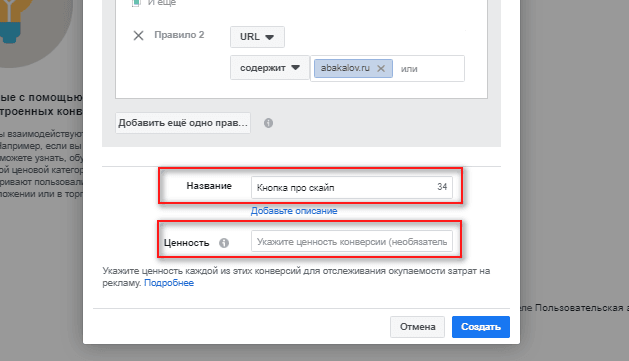The image size is (629, 361).
Task: Edit the Название name field
Action: click(352, 187)
